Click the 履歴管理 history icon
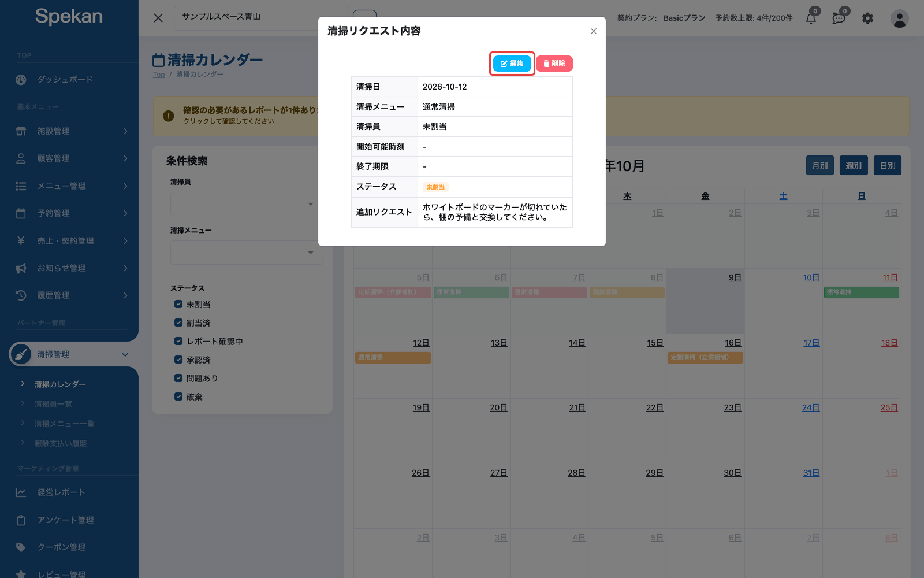Screen dimensions: 924x578 pyautogui.click(x=21, y=295)
